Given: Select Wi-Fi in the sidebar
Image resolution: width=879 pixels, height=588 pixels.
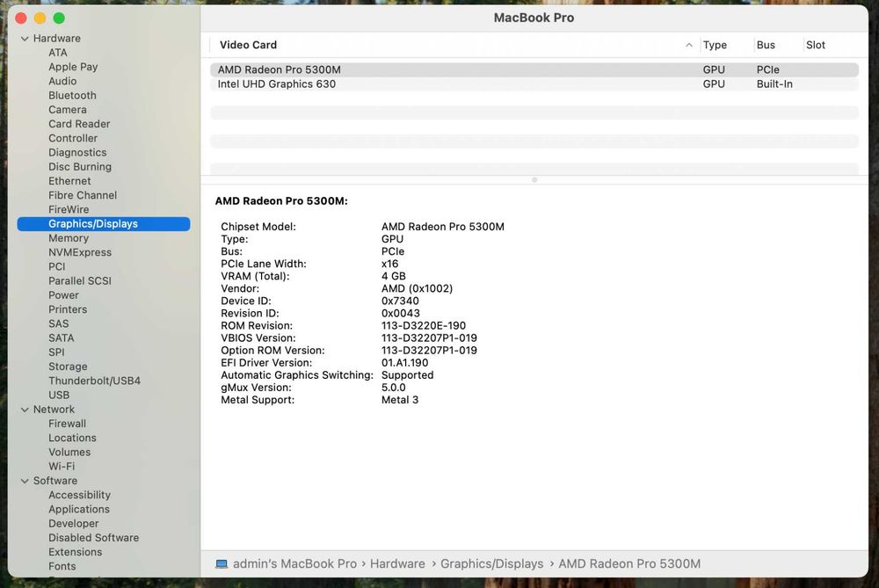Looking at the screenshot, I should (x=62, y=467).
